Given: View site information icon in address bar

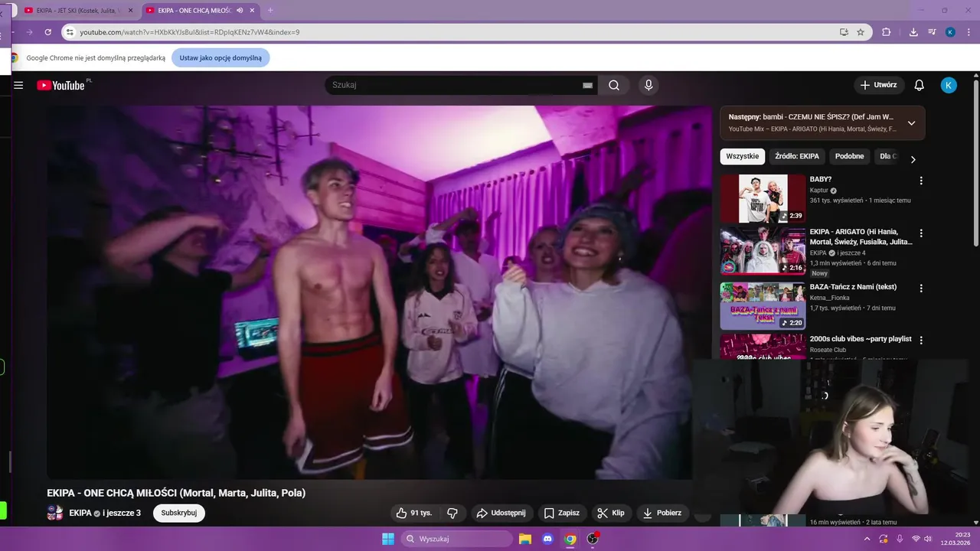Looking at the screenshot, I should (x=70, y=32).
